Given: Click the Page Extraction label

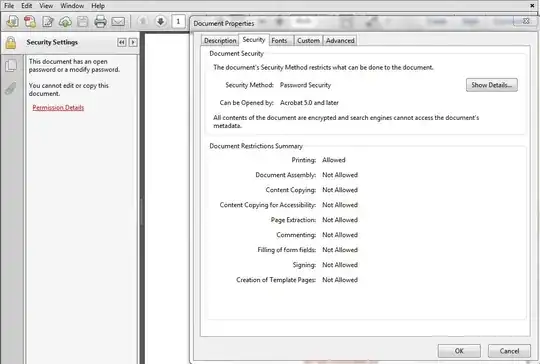Looking at the screenshot, I should point(293,220).
